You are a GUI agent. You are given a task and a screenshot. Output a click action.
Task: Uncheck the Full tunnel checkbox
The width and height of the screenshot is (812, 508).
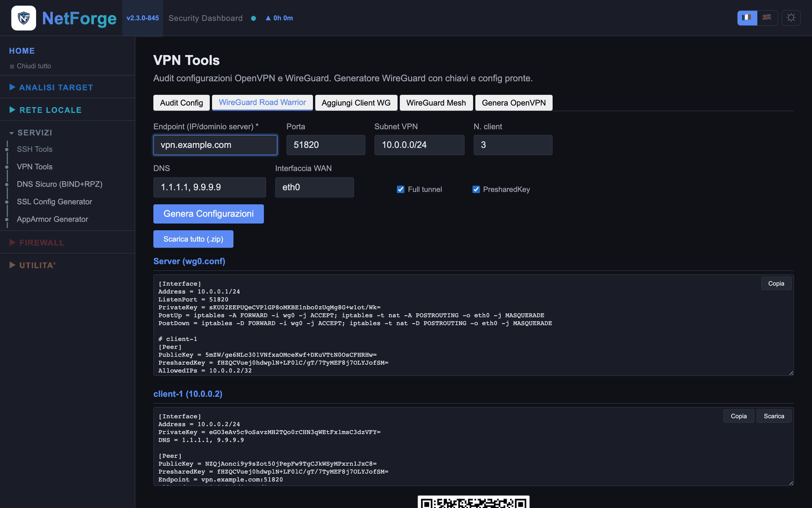400,189
